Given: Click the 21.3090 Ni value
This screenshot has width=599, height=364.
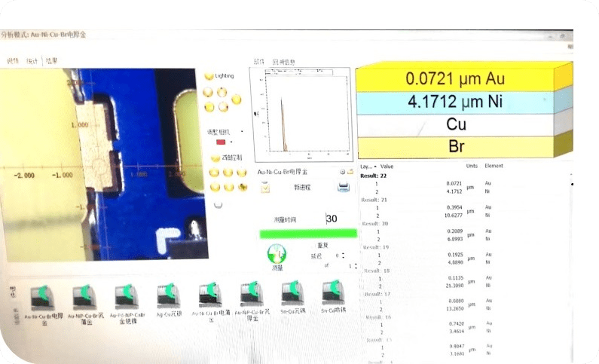Looking at the screenshot, I should 454,286.
